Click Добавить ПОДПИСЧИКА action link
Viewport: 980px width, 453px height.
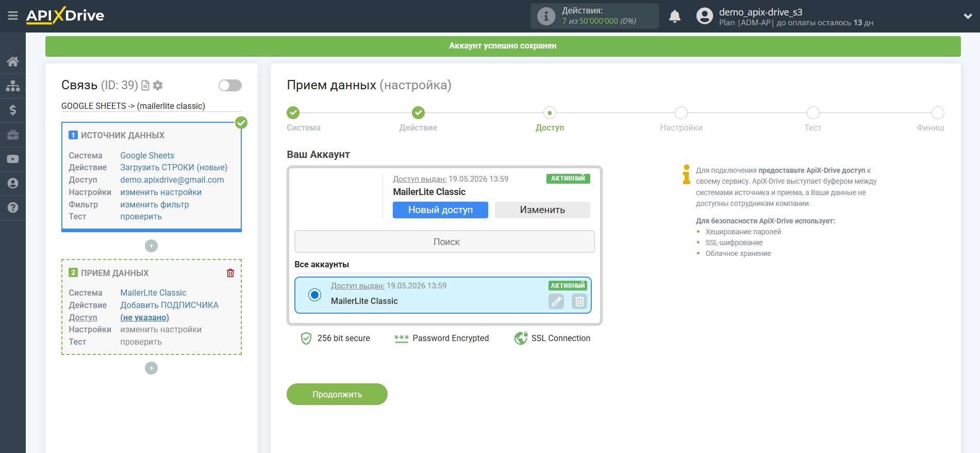(x=169, y=305)
